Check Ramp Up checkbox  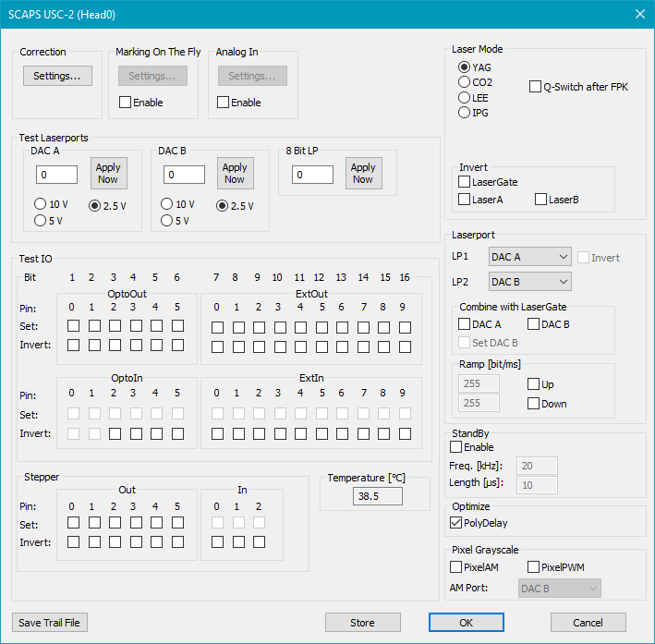534,384
